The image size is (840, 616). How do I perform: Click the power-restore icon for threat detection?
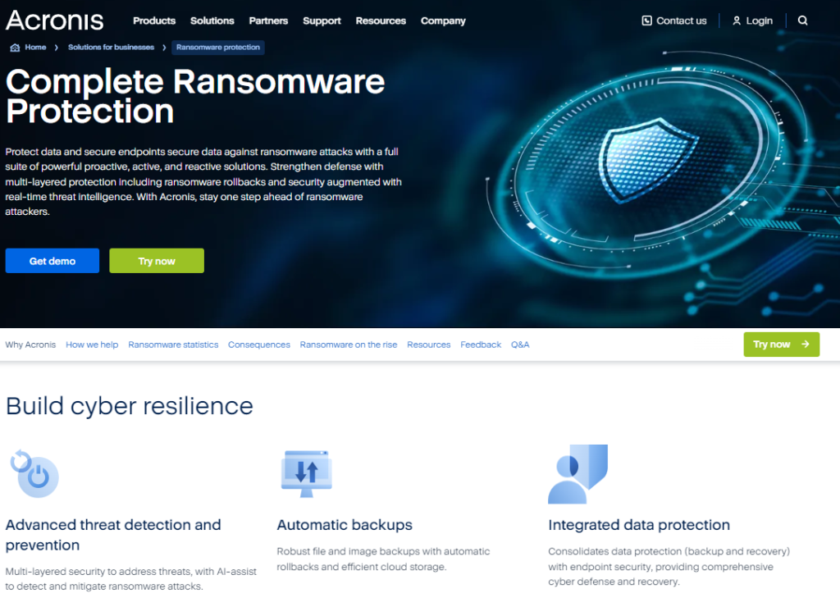pyautogui.click(x=34, y=473)
